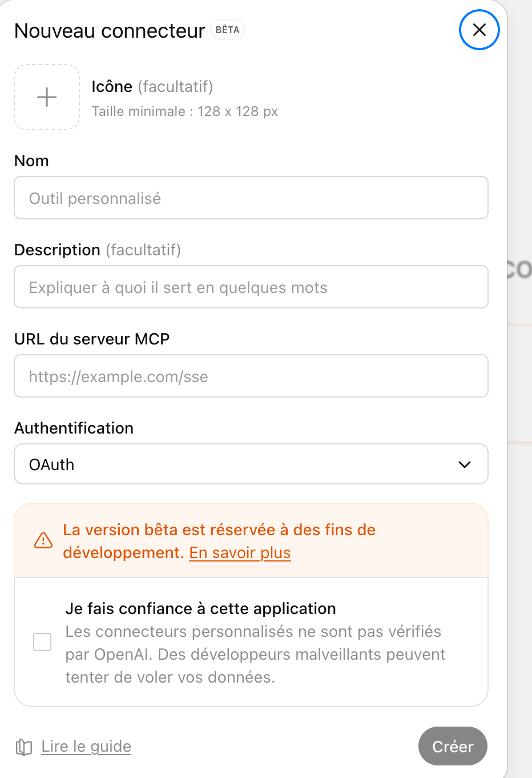This screenshot has height=778, width=532.
Task: Click the 'Je fais confiance à cette application' label
Action: [200, 608]
